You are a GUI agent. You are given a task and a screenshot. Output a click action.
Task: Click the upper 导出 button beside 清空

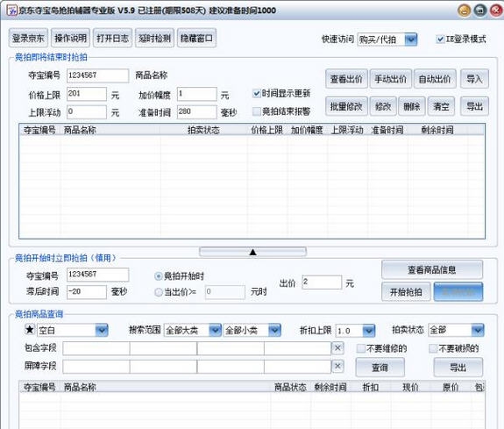[x=474, y=106]
